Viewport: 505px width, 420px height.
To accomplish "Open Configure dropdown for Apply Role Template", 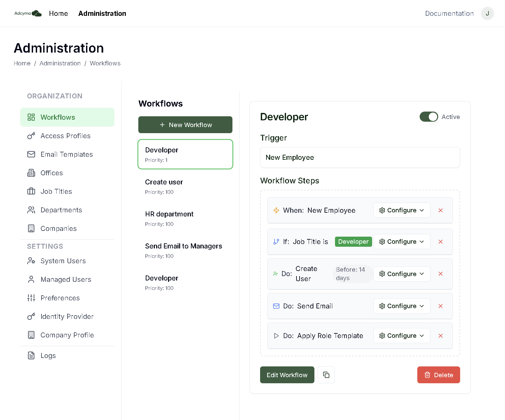I will tap(401, 336).
